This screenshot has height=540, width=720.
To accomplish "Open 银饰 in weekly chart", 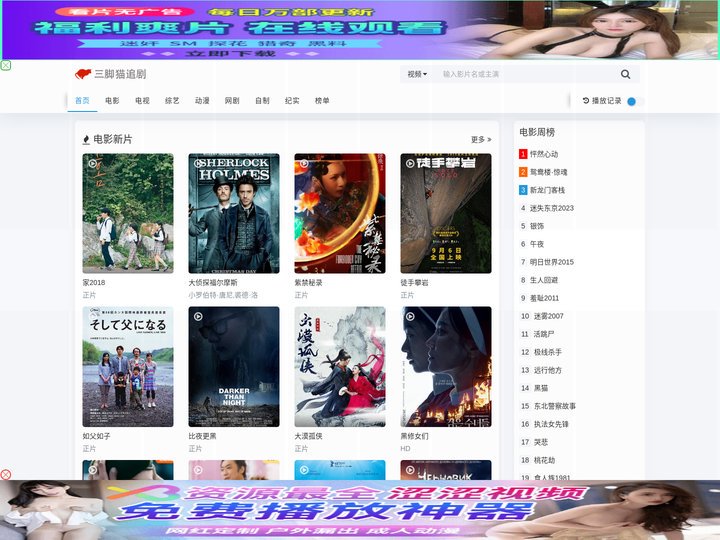I will click(x=537, y=226).
